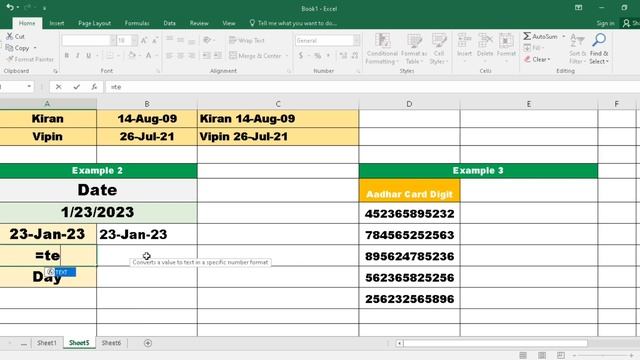Open Quick Access Toolbar customize arrow

pyautogui.click(x=44, y=8)
